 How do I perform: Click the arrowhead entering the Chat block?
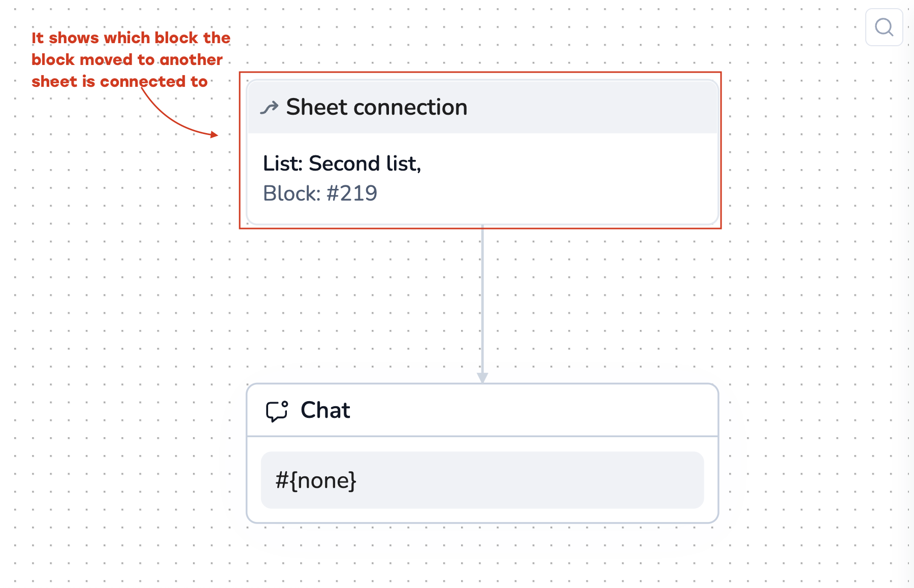(482, 378)
